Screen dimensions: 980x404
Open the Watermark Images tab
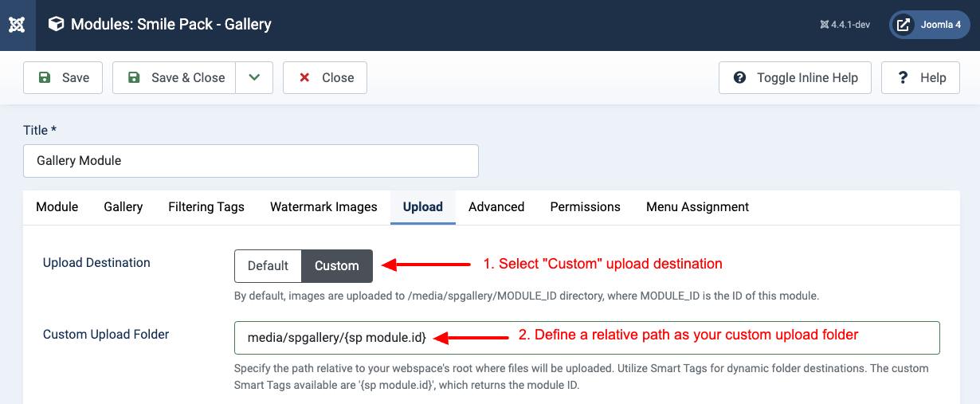point(323,206)
